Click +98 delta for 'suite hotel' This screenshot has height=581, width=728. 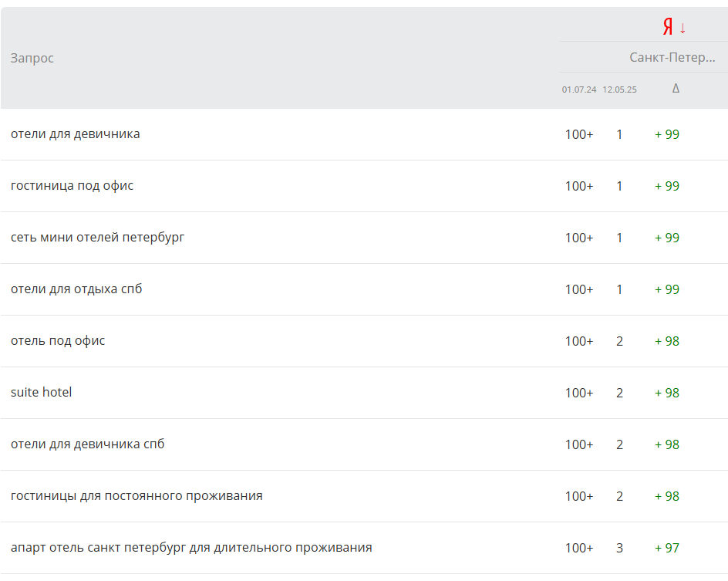tap(667, 393)
